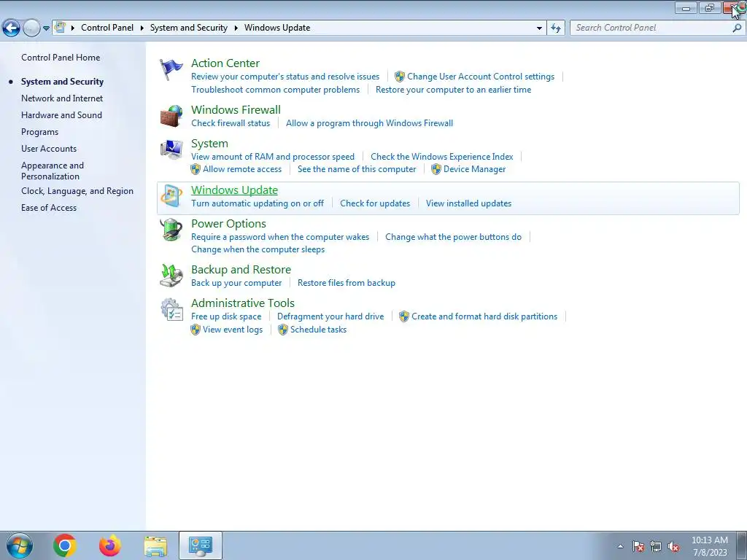Click Require a password when the computer wakes
The image size is (747, 560).
point(280,237)
